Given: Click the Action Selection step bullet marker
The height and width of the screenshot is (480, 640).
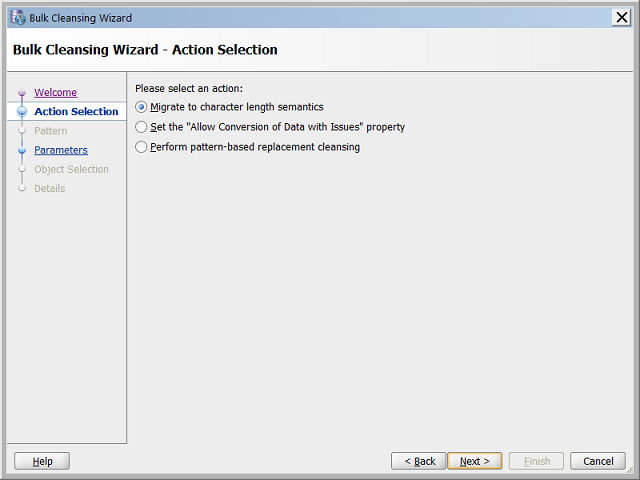Looking at the screenshot, I should coord(22,112).
